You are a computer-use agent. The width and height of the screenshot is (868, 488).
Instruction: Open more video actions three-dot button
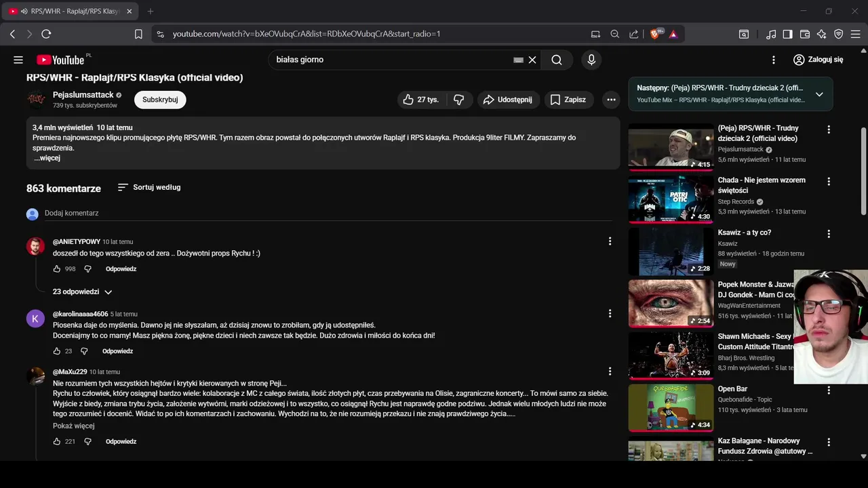[611, 100]
